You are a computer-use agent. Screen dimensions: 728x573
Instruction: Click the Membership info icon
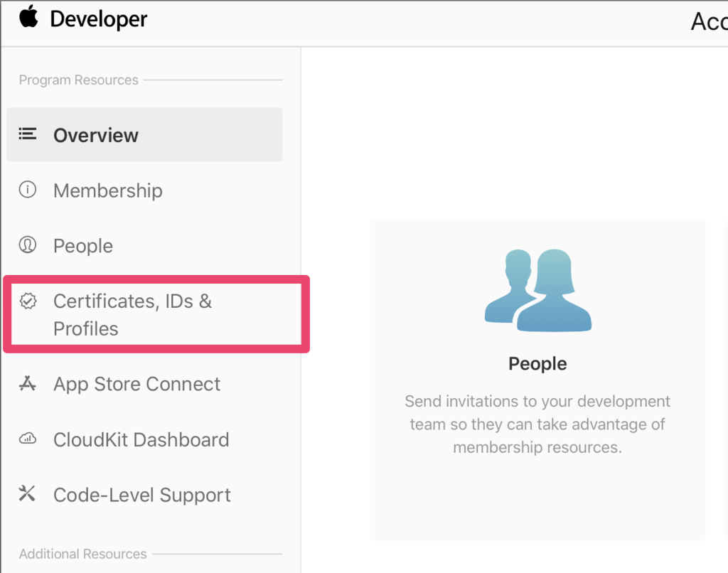28,189
